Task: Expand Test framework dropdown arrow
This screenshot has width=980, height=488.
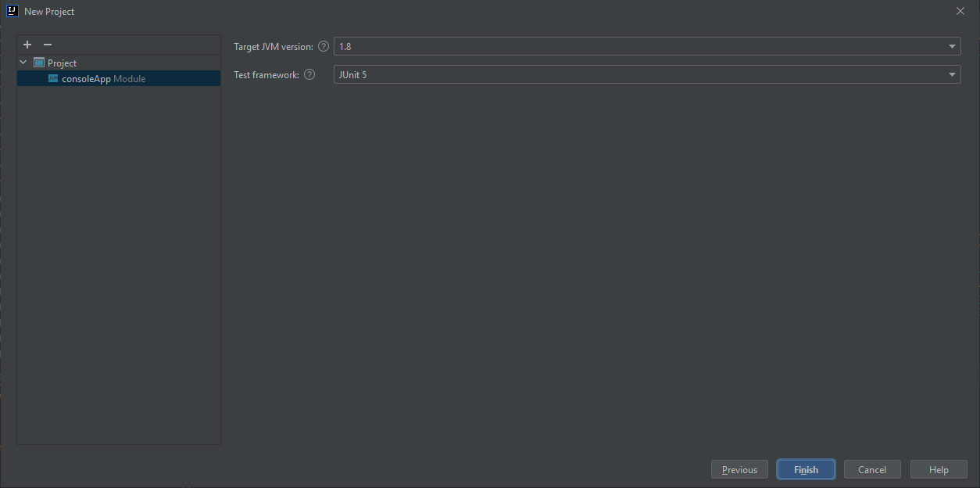Action: coord(952,75)
